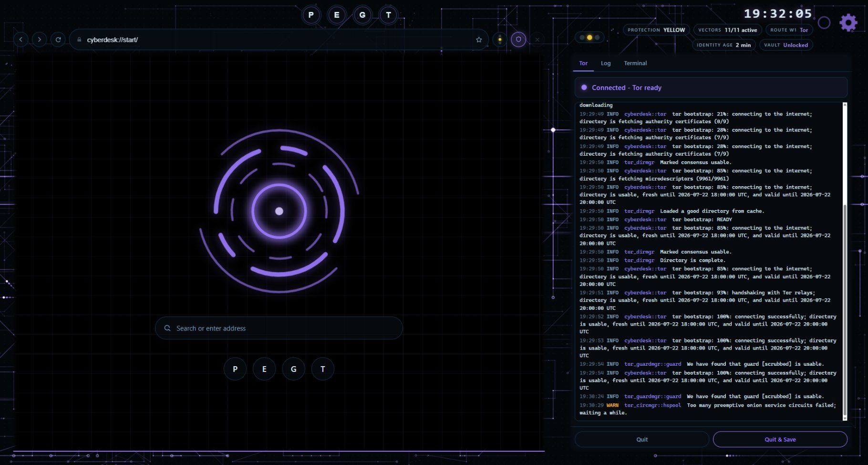
Task: Click the three-dot protection level light pill
Action: coord(589,37)
